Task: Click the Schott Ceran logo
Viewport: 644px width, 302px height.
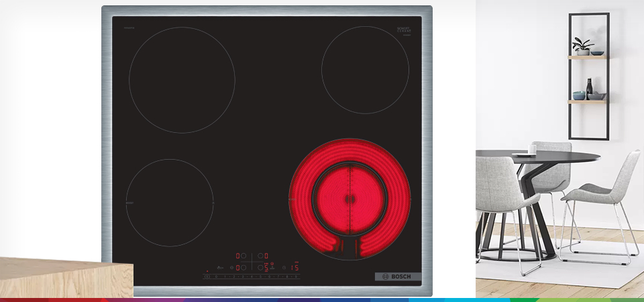Action: pos(404,30)
